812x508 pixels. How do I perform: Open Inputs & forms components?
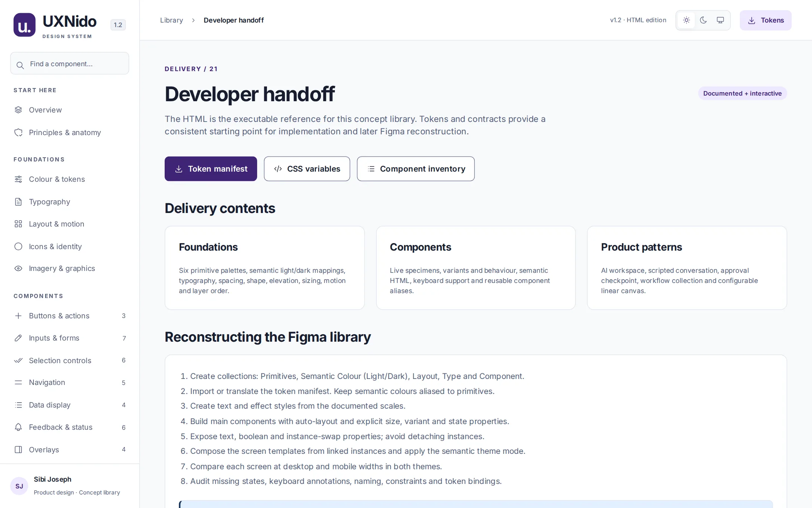(x=70, y=338)
